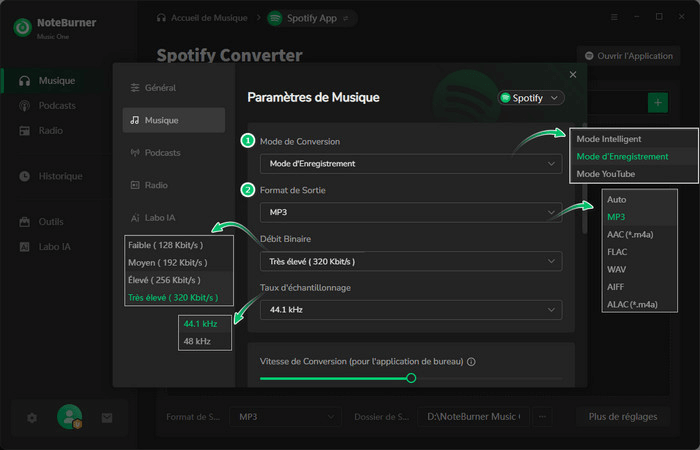The width and height of the screenshot is (700, 450).
Task: Click the Spotify App breadcrumb pill
Action: [312, 18]
